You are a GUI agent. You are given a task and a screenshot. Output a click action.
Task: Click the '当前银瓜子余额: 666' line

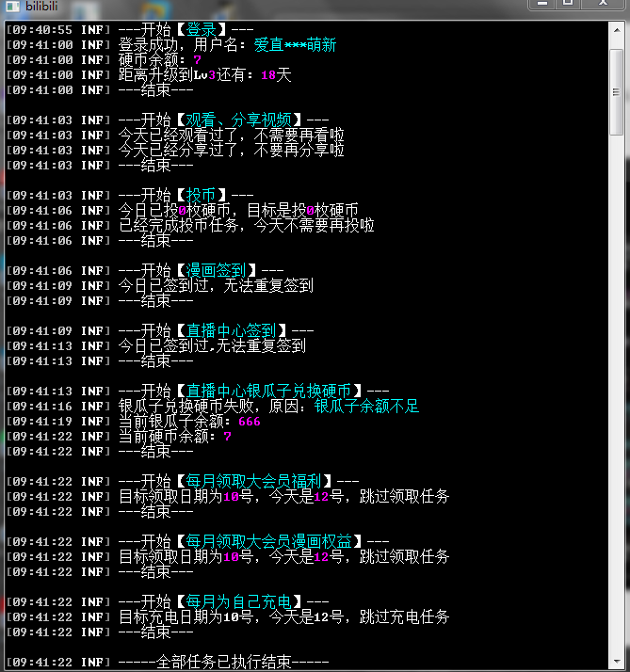click(x=189, y=422)
